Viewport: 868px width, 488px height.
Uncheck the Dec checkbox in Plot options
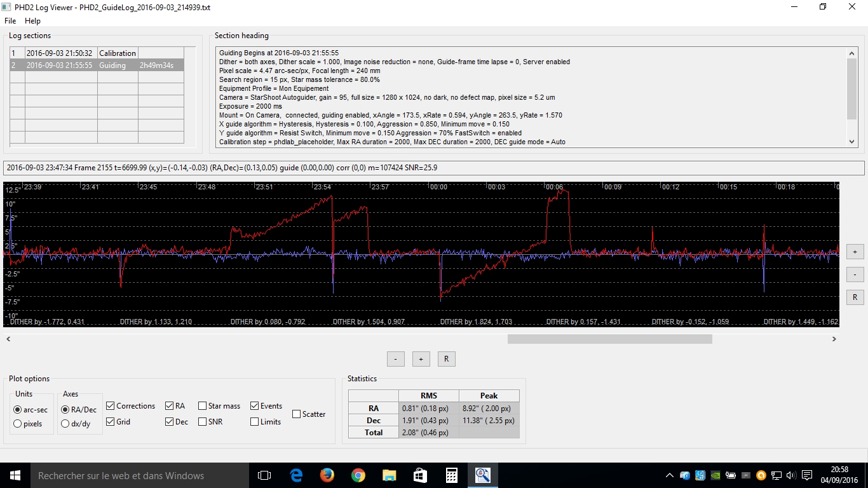click(170, 422)
